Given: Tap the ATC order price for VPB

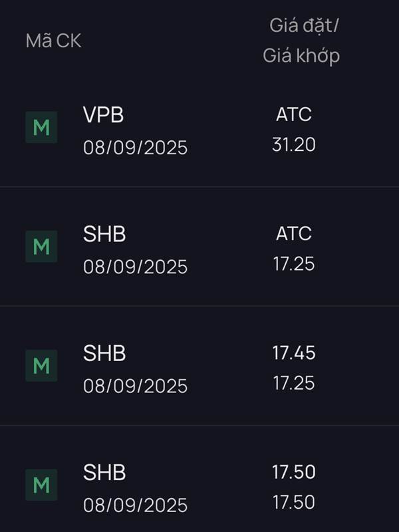Looking at the screenshot, I should [294, 114].
